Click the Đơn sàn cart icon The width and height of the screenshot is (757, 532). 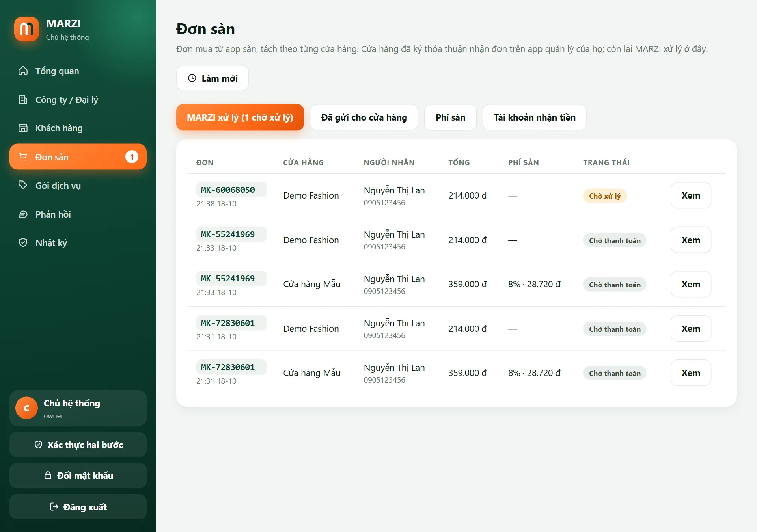click(23, 157)
